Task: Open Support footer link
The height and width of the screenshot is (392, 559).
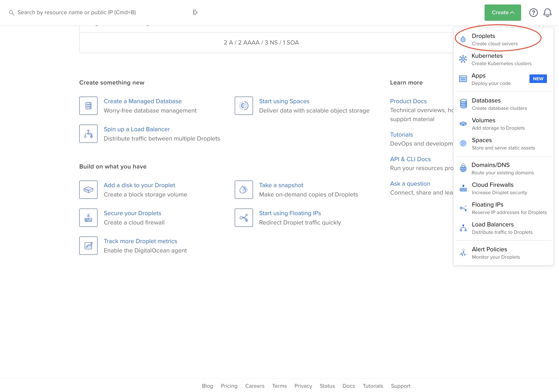Action: pyautogui.click(x=400, y=386)
